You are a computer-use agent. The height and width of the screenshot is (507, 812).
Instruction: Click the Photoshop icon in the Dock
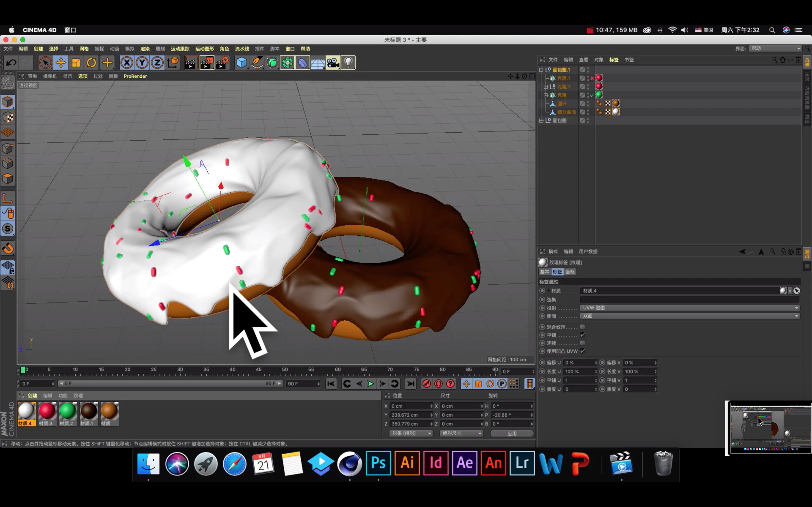pos(378,463)
